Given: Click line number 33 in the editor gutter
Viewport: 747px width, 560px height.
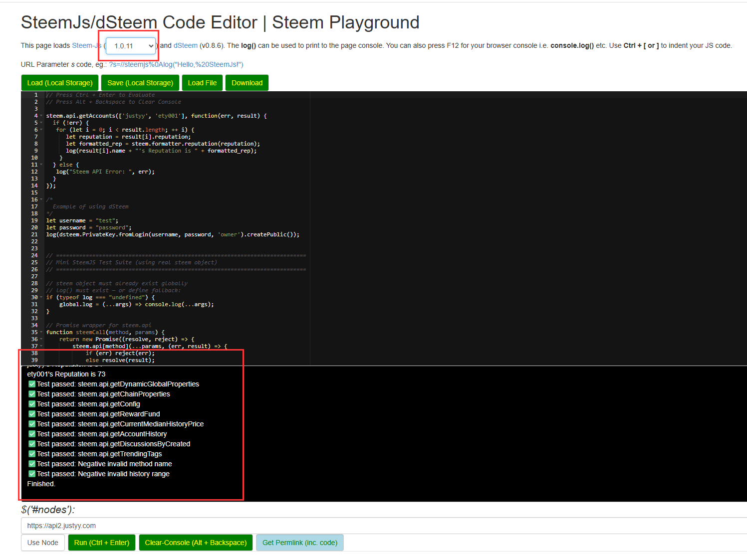Looking at the screenshot, I should (34, 318).
